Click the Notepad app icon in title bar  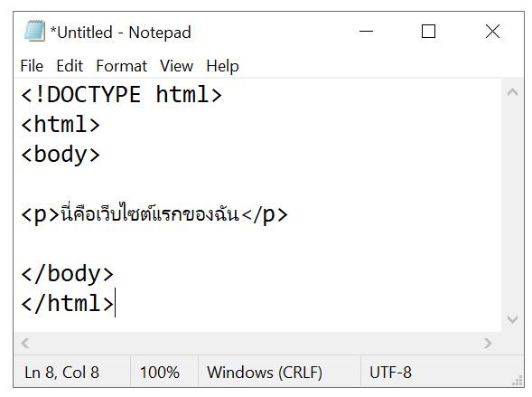click(x=34, y=31)
